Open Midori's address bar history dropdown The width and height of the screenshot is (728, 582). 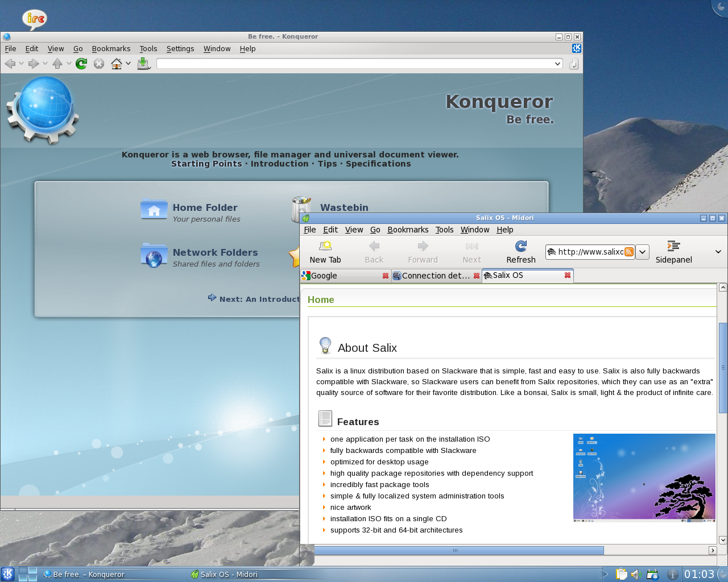tap(642, 252)
